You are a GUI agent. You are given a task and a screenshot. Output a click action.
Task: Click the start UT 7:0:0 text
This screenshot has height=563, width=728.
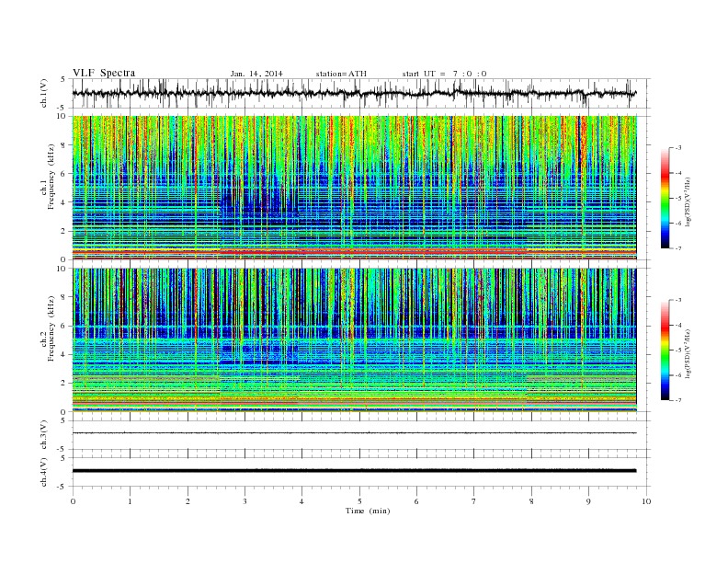(x=444, y=74)
